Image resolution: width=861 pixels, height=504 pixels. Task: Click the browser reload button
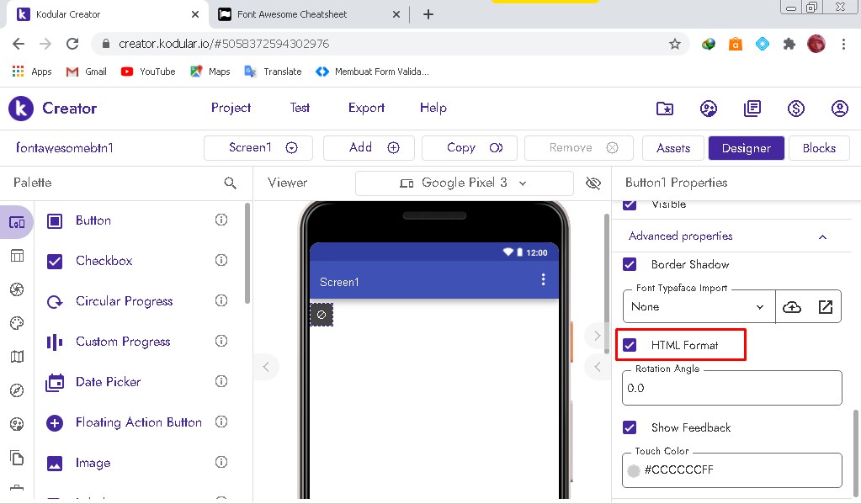72,44
